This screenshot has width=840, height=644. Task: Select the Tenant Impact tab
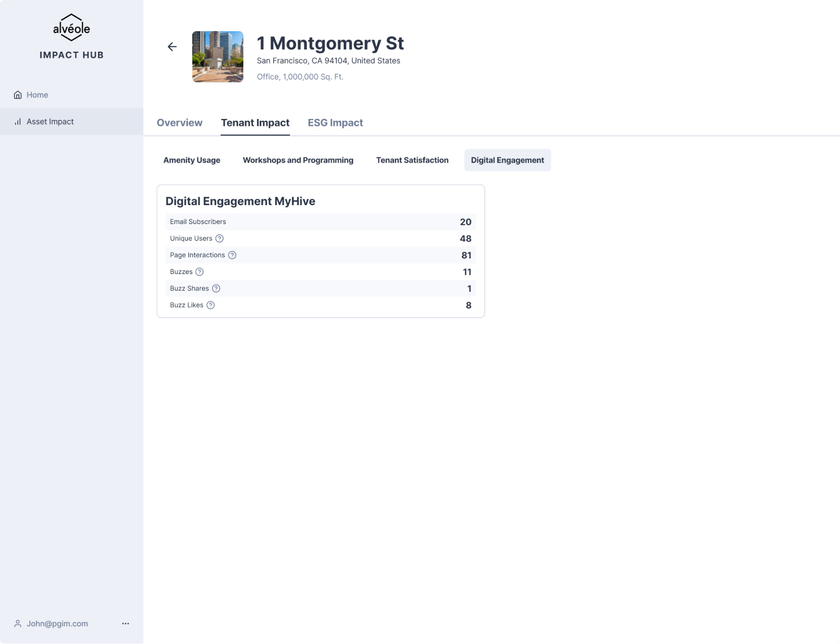(255, 123)
